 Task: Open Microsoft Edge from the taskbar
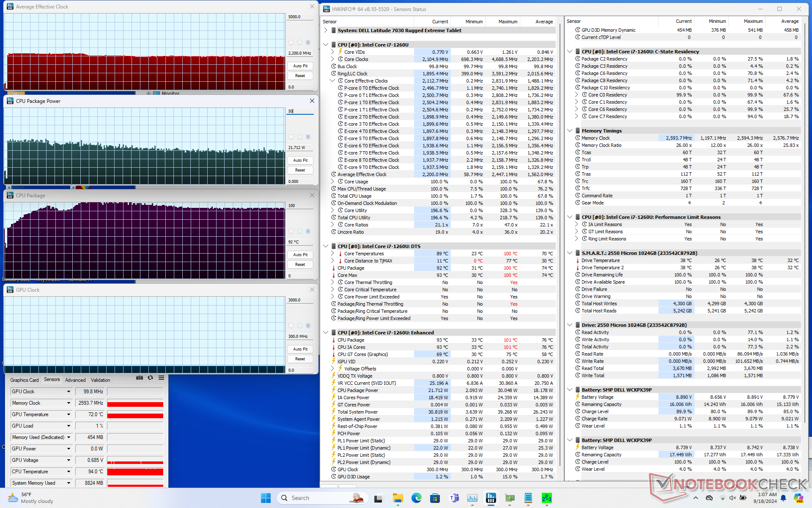(417, 498)
